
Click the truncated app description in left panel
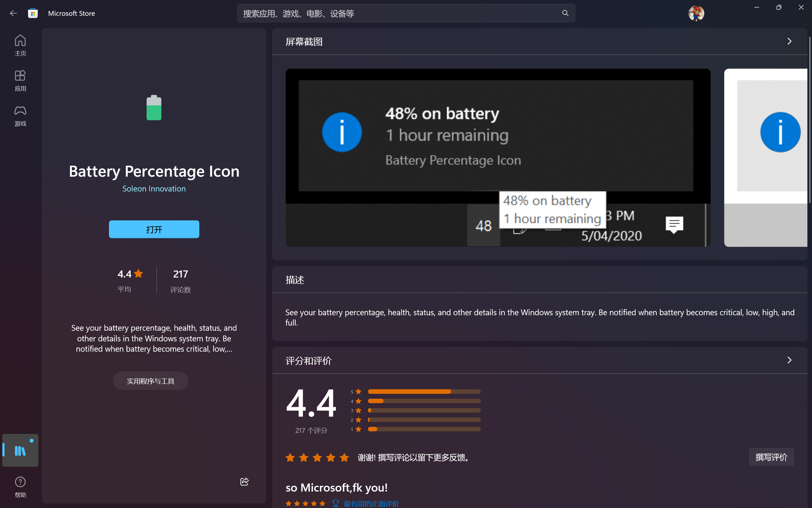(154, 338)
